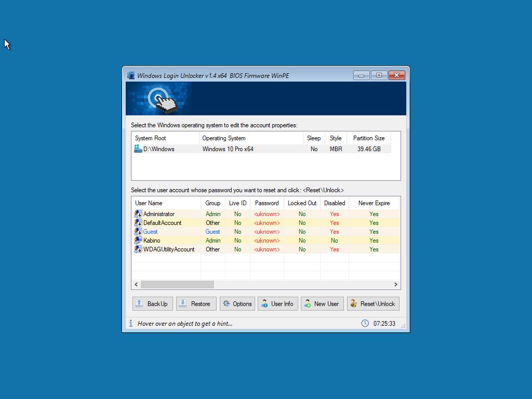
Task: Create a New User
Action: click(x=322, y=303)
